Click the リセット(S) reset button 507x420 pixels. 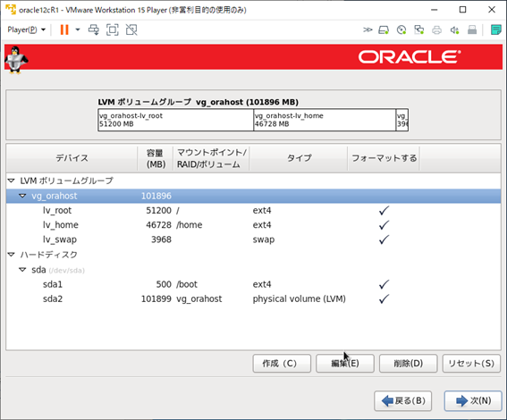pos(471,364)
